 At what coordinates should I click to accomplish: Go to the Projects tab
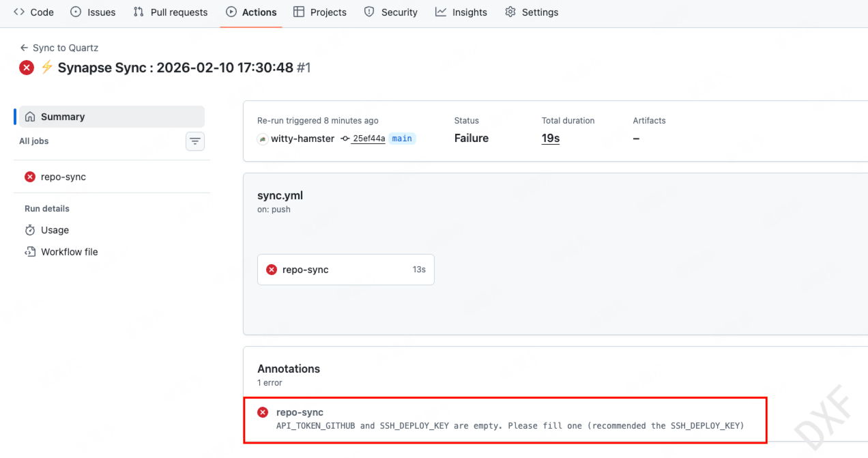coord(320,12)
